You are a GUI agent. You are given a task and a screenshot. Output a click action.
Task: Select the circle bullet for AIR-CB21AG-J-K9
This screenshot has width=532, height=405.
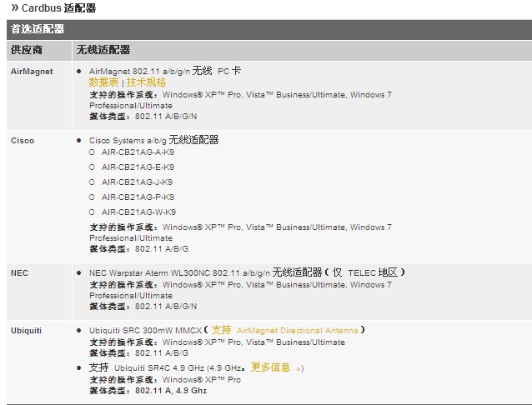click(x=92, y=182)
